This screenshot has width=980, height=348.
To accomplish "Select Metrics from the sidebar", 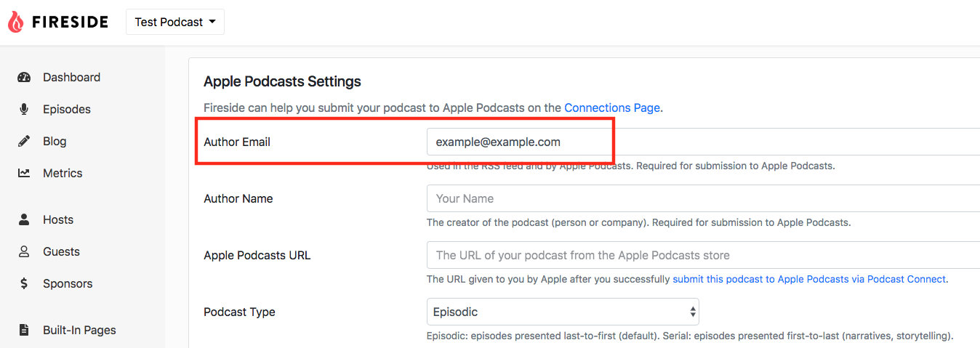I will (x=63, y=173).
